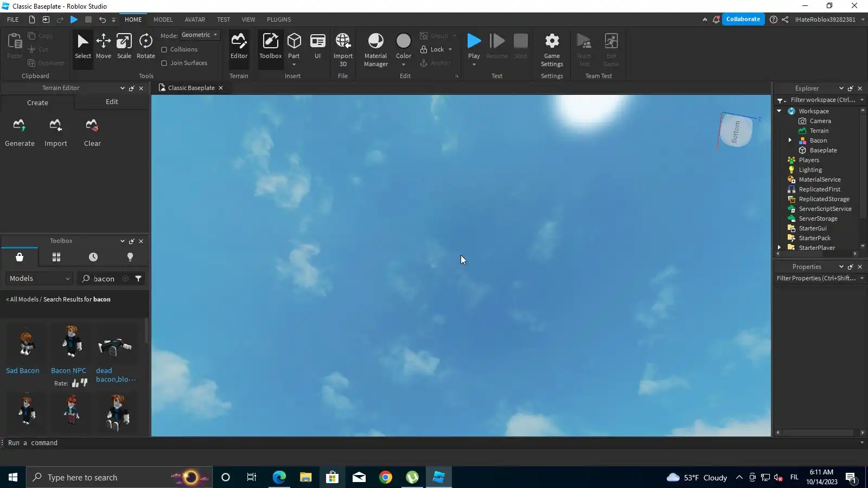Open the Models category dropdown in Toolbox
The height and width of the screenshot is (488, 868).
click(x=40, y=279)
